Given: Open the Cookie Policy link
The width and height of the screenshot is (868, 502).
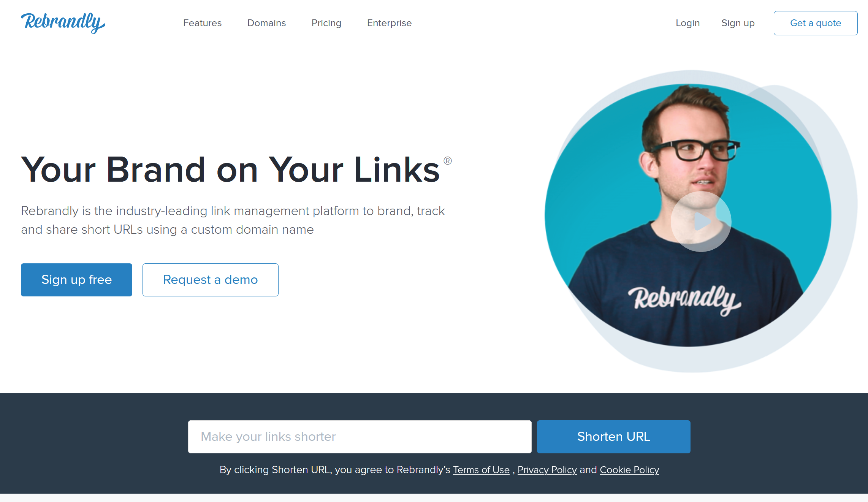Looking at the screenshot, I should click(x=629, y=470).
